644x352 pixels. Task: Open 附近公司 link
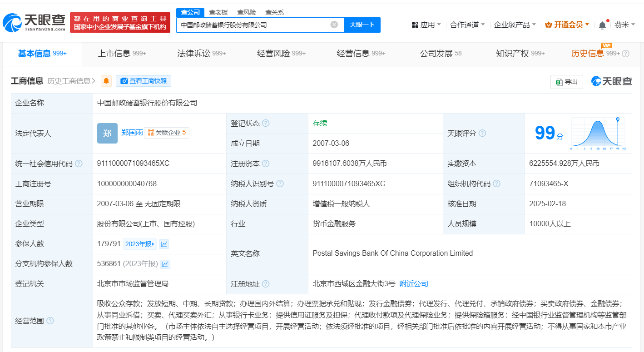[414, 284]
